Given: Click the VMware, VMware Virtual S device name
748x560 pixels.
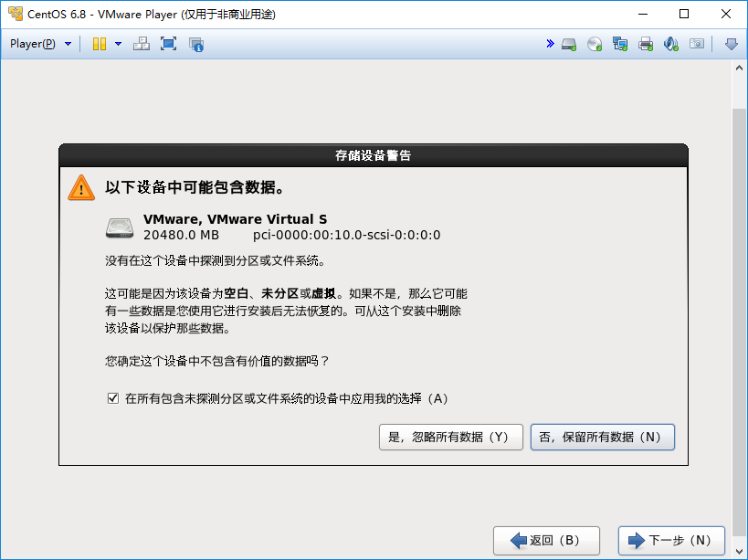Looking at the screenshot, I should [236, 219].
